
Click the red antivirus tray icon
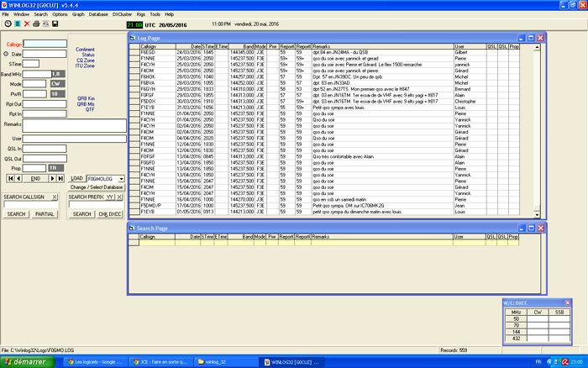click(564, 362)
